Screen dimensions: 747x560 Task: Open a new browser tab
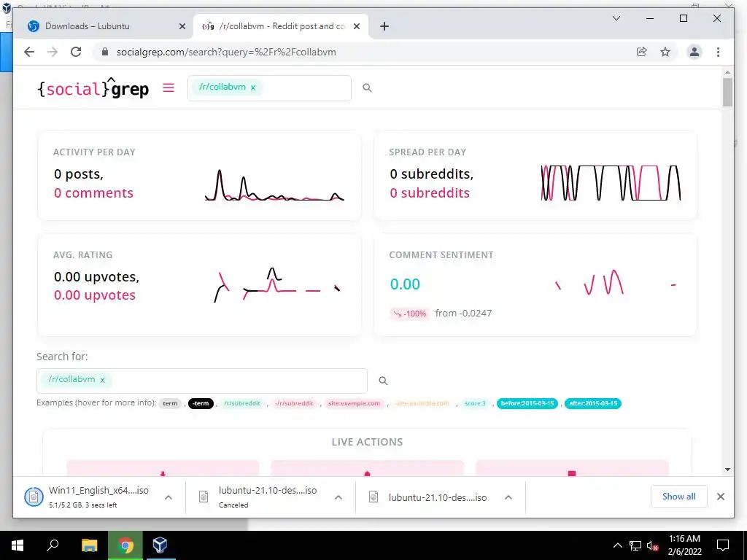click(384, 26)
